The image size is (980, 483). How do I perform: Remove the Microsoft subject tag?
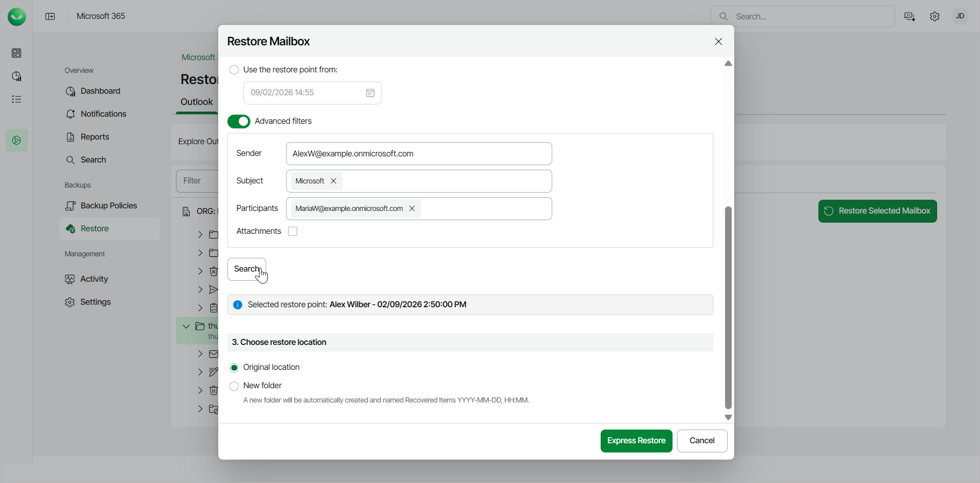333,181
